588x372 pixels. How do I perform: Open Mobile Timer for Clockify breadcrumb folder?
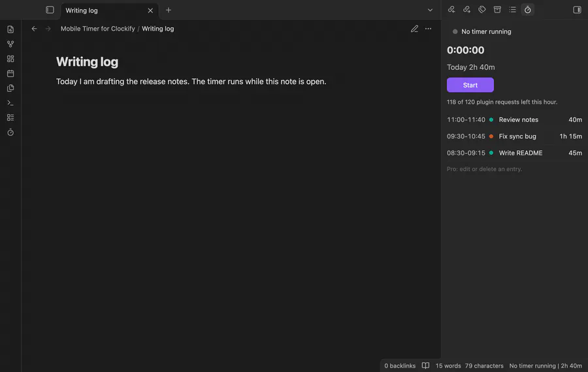(x=98, y=29)
